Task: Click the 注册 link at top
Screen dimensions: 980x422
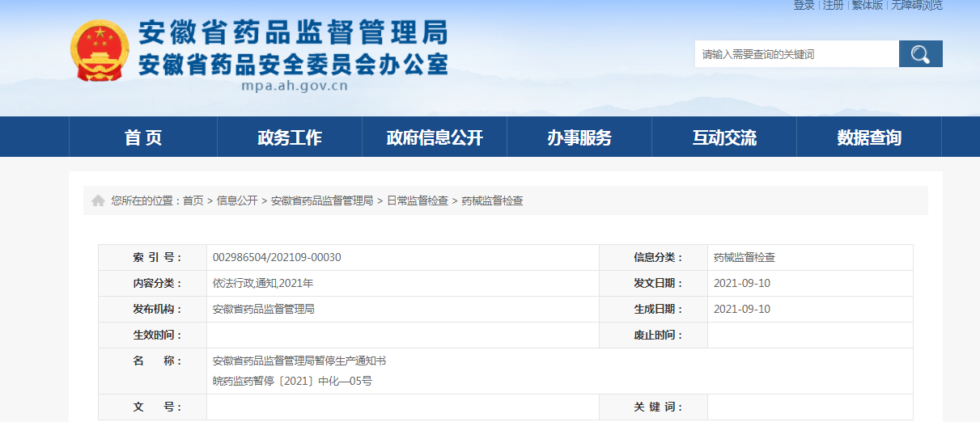Action: tap(833, 5)
